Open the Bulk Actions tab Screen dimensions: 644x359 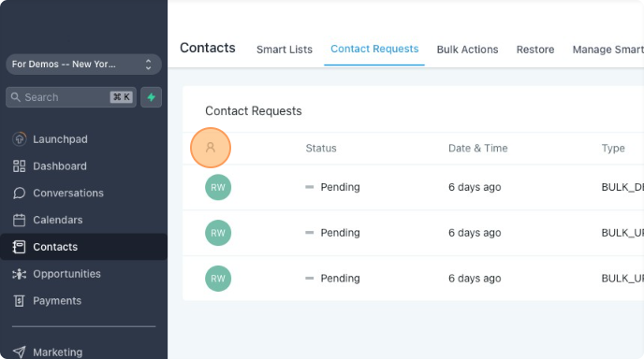[x=467, y=50]
